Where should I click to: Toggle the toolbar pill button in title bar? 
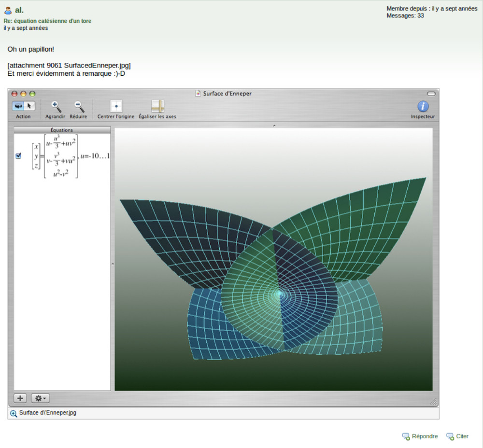coord(431,94)
